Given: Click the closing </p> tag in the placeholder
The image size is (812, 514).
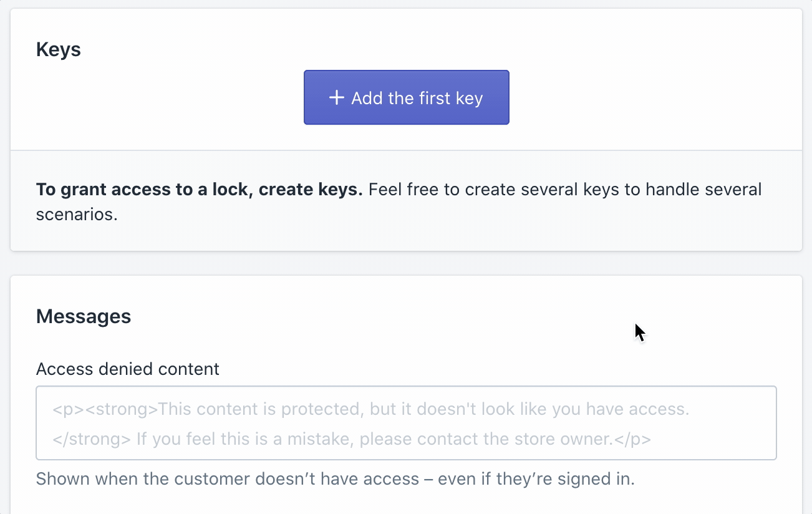Looking at the screenshot, I should tap(633, 439).
